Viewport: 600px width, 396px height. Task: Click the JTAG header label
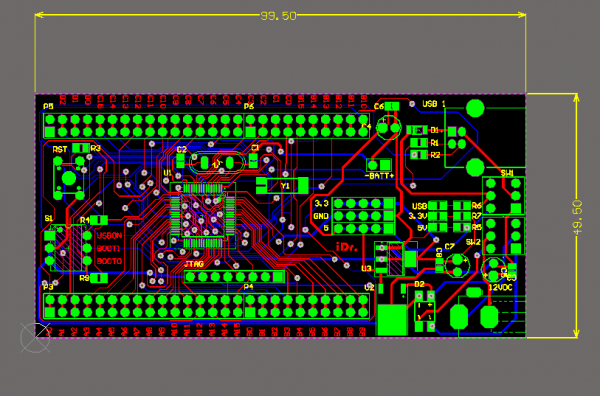tap(194, 264)
